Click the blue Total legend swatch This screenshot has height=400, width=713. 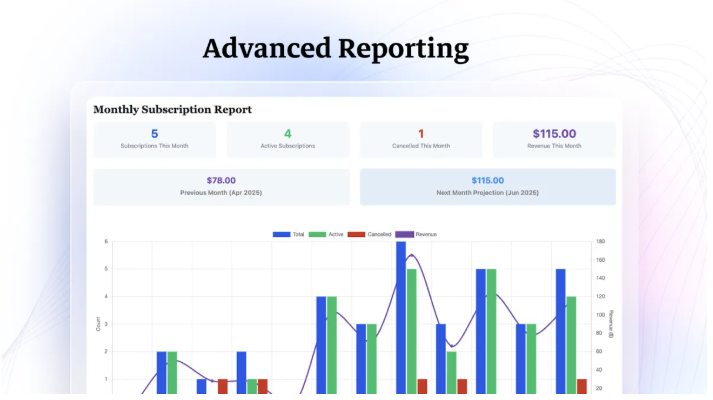(281, 234)
